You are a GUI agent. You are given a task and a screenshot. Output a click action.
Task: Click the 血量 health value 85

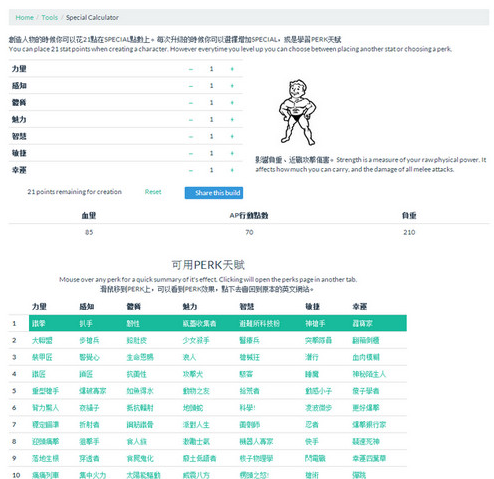89,232
